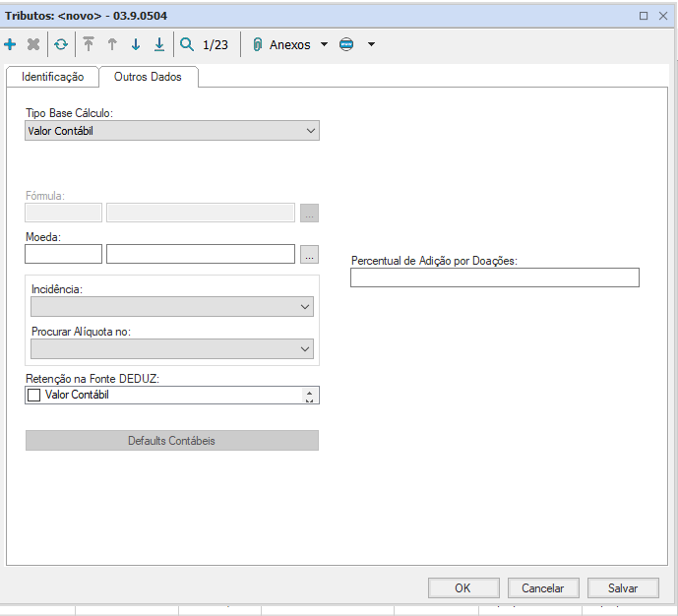Go to first record arrow icon
The height and width of the screenshot is (616, 678).
coord(89,44)
